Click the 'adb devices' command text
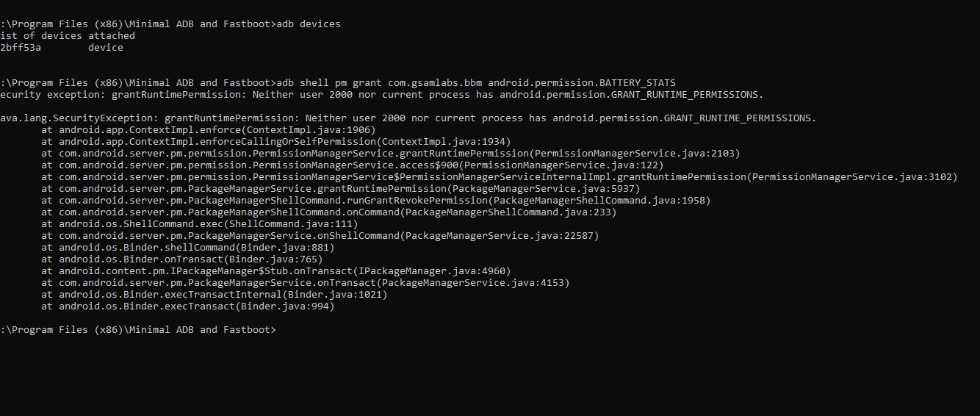 click(x=309, y=24)
